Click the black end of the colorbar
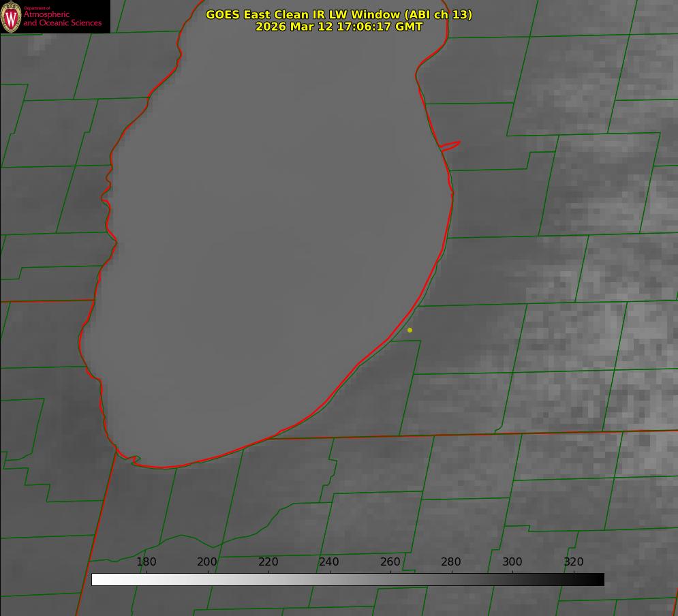The height and width of the screenshot is (616, 678). pyautogui.click(x=600, y=579)
